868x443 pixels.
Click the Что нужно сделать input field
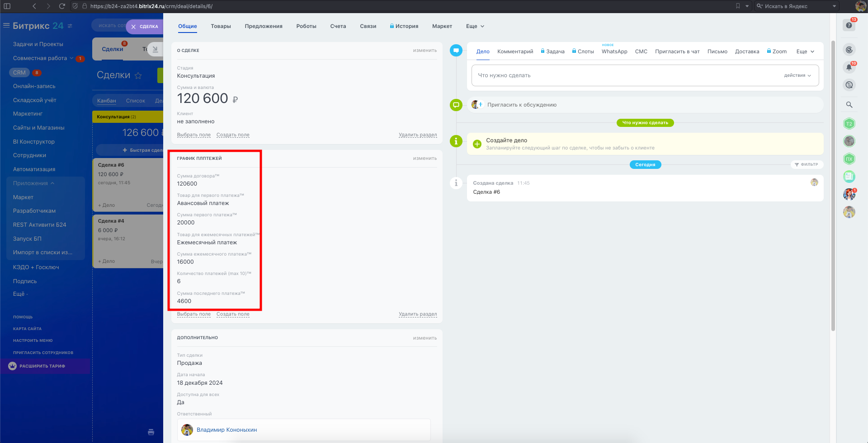click(624, 75)
